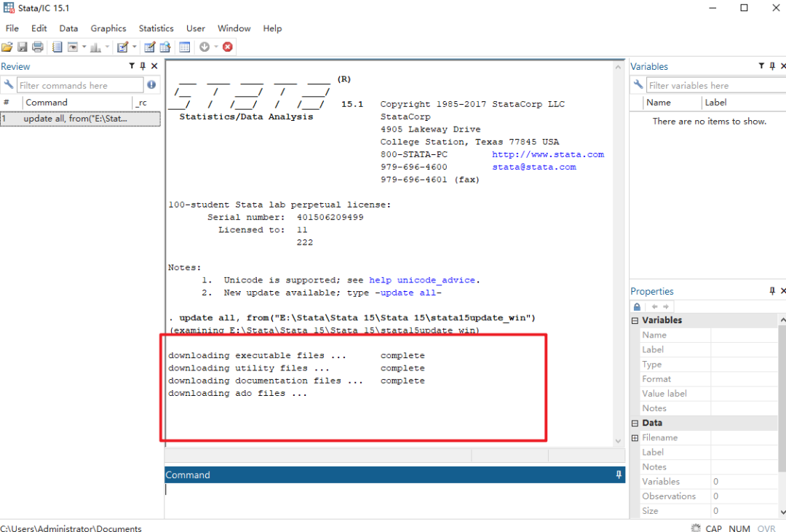Open the Graph icon dropdown arrow
786x532 pixels.
click(x=107, y=47)
